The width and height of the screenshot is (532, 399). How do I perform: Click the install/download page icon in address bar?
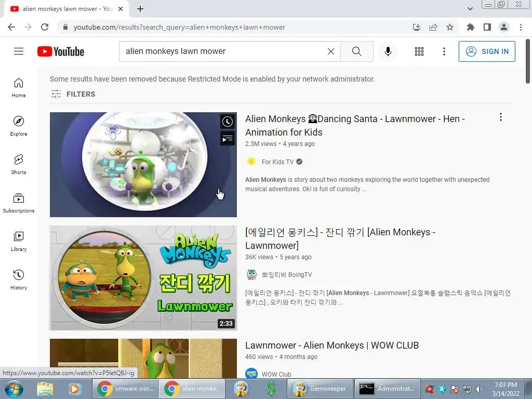(417, 27)
